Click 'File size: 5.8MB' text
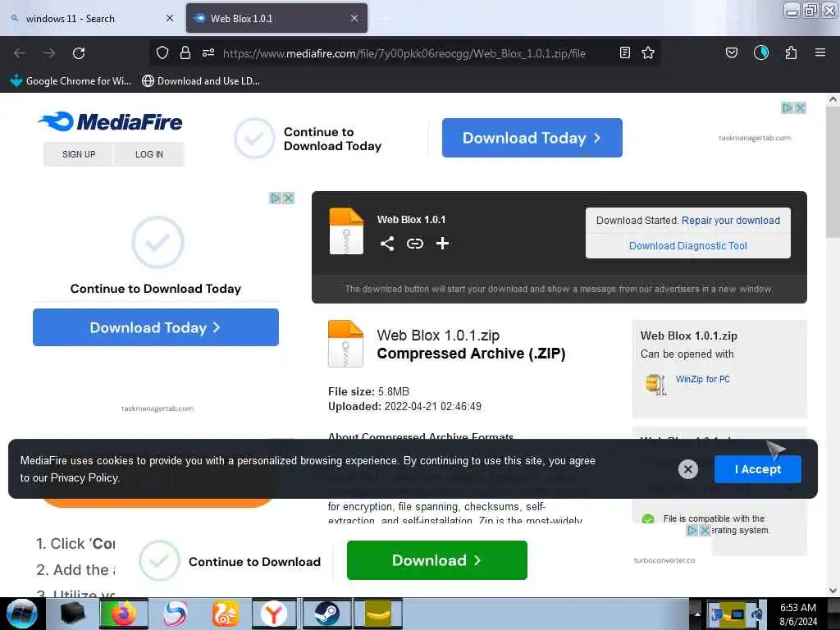The height and width of the screenshot is (630, 840). tap(368, 391)
